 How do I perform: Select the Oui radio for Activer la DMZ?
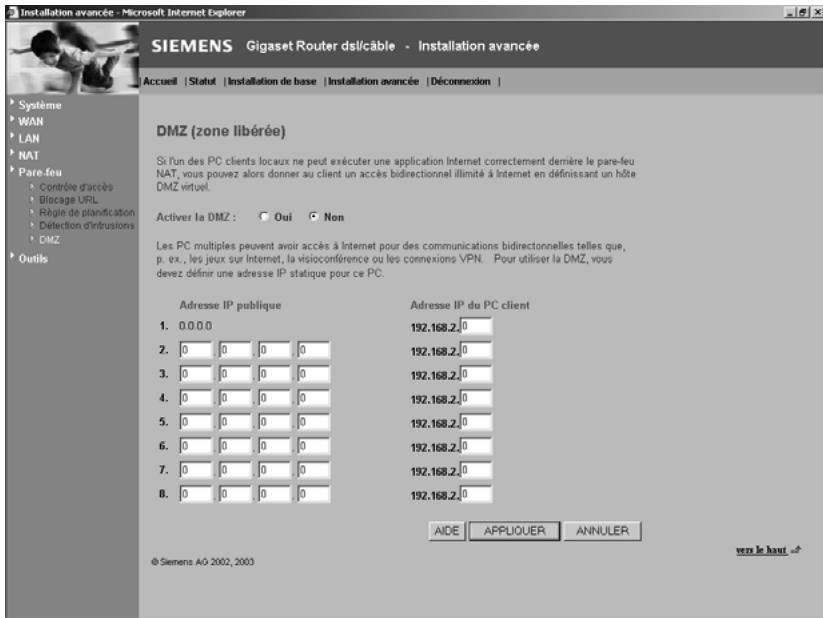point(264,216)
